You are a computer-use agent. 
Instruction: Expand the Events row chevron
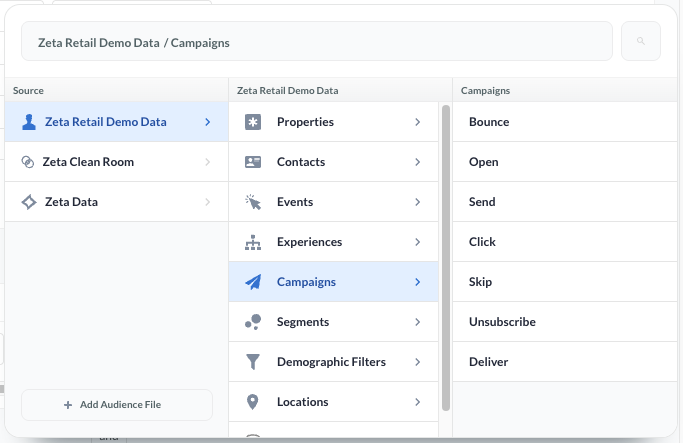tap(418, 202)
